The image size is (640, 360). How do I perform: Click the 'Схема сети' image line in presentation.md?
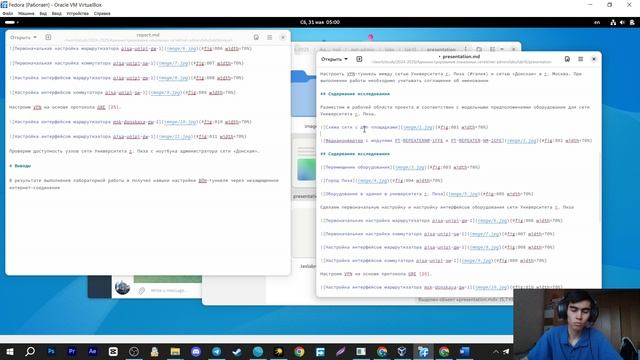[404, 127]
